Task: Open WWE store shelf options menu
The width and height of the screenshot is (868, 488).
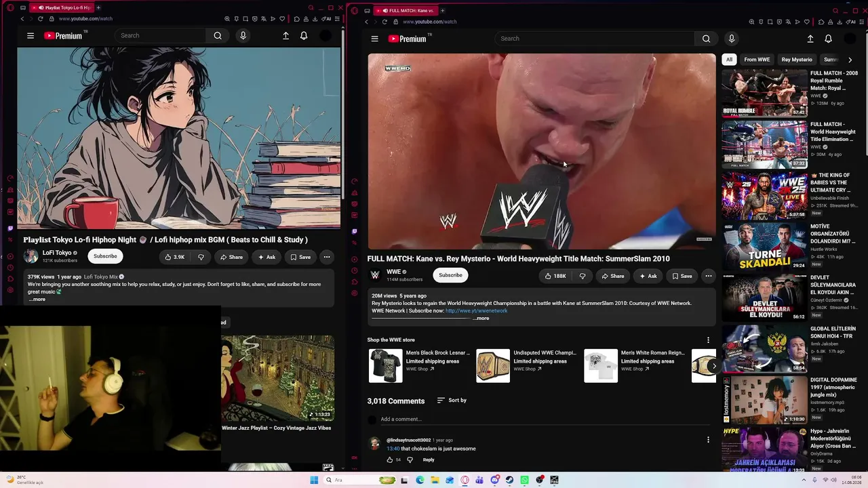Action: pyautogui.click(x=708, y=340)
